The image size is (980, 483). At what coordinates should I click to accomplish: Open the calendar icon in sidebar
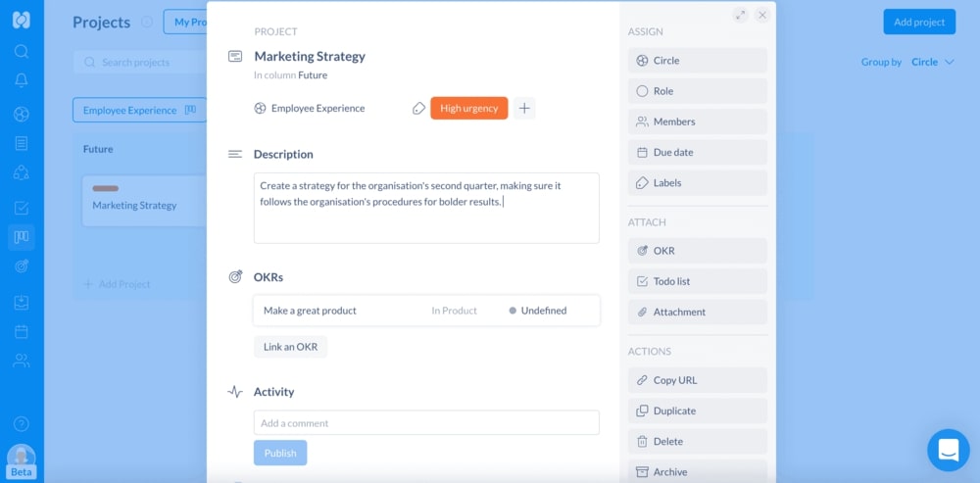click(x=22, y=331)
